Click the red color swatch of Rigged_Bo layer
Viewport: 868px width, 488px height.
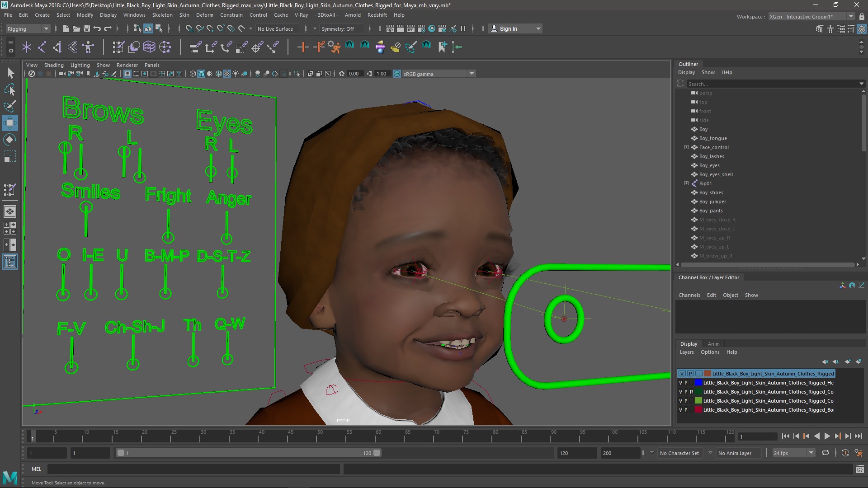coord(698,410)
